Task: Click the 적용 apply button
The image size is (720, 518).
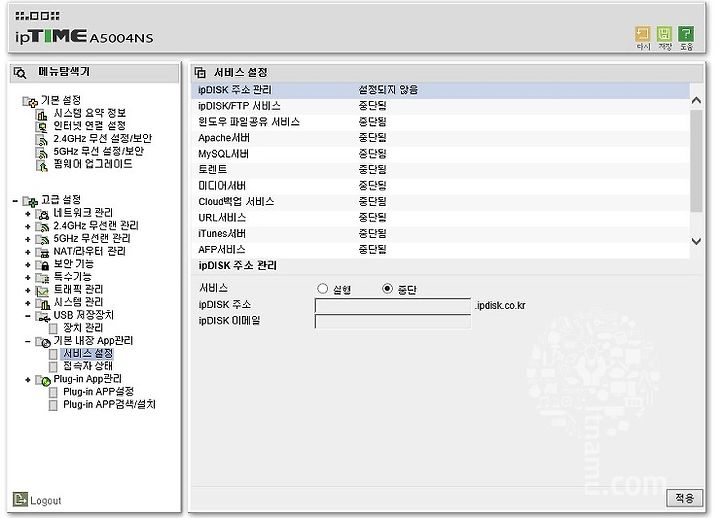Action: coord(684,498)
